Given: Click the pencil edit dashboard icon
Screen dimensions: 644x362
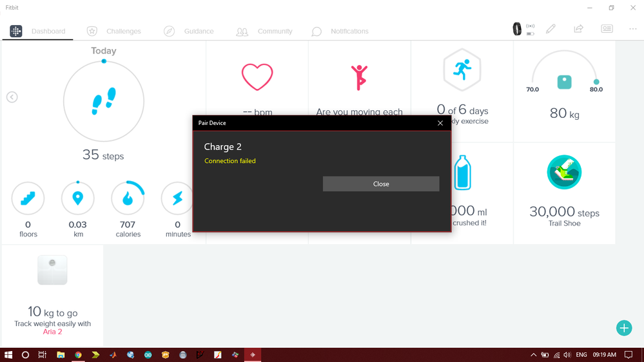Looking at the screenshot, I should pyautogui.click(x=551, y=29).
